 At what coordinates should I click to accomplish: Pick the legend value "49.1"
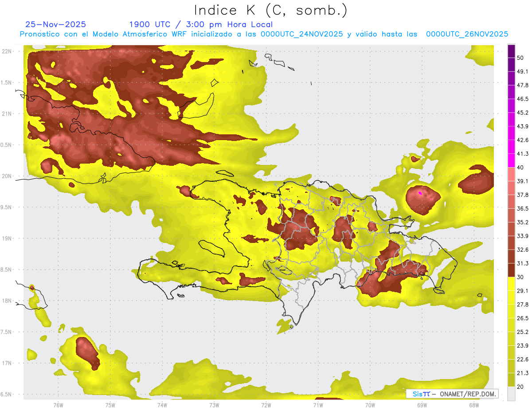point(523,71)
